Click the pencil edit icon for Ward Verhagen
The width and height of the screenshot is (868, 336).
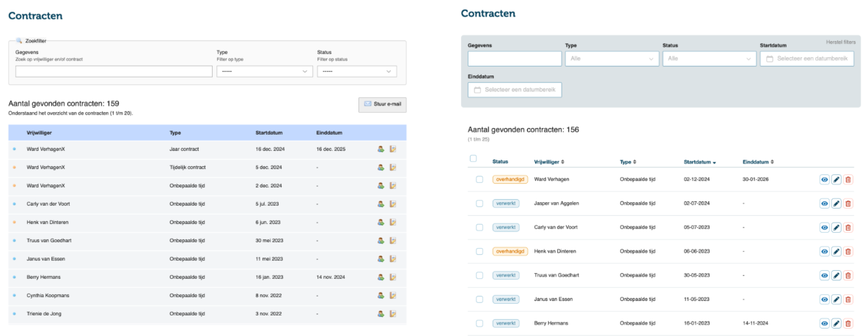click(x=836, y=179)
